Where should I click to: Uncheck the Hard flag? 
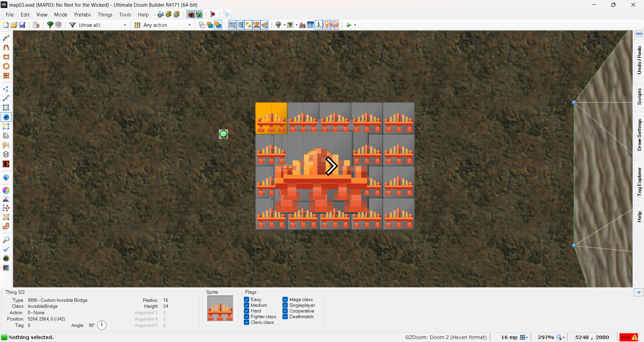[x=247, y=311]
